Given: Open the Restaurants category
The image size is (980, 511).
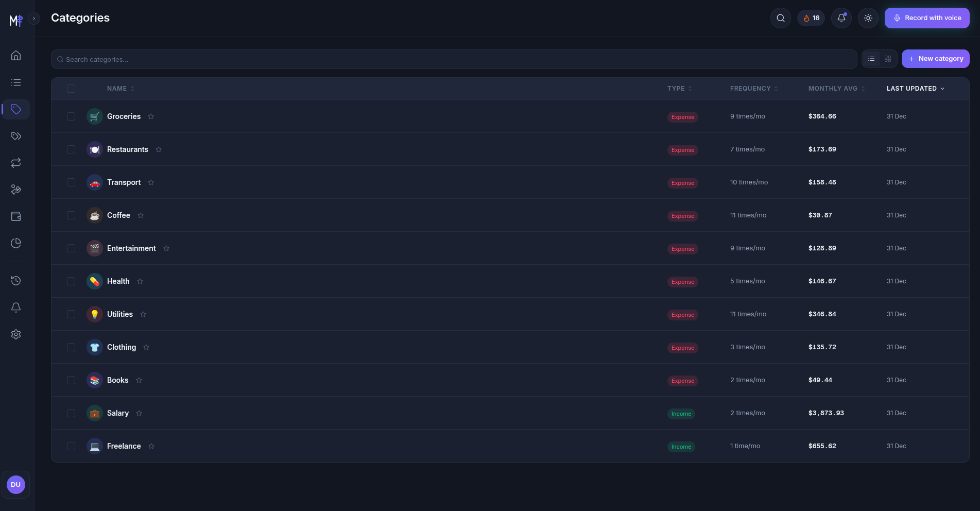Looking at the screenshot, I should (x=128, y=149).
